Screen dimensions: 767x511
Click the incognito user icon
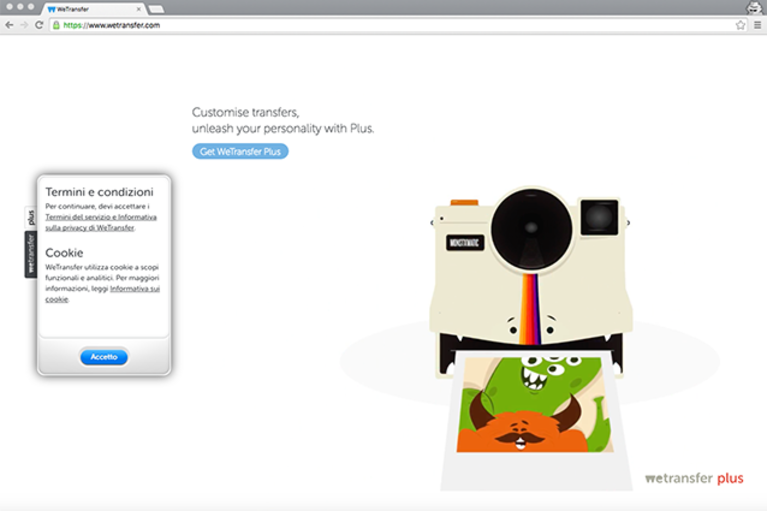click(754, 8)
